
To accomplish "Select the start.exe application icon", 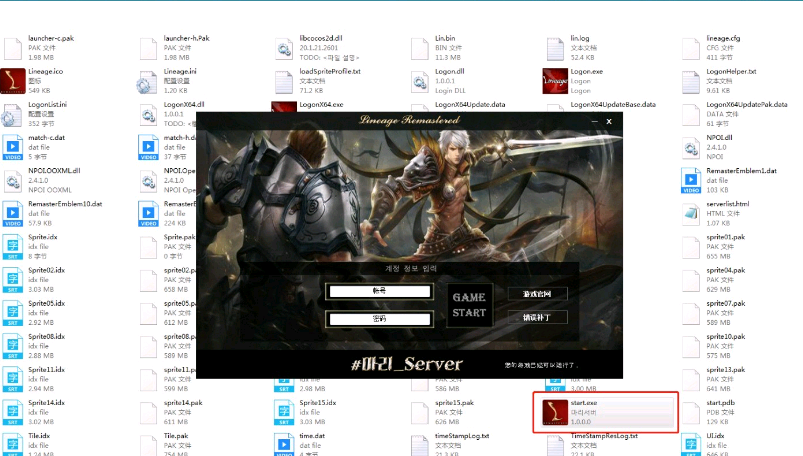I will click(555, 412).
